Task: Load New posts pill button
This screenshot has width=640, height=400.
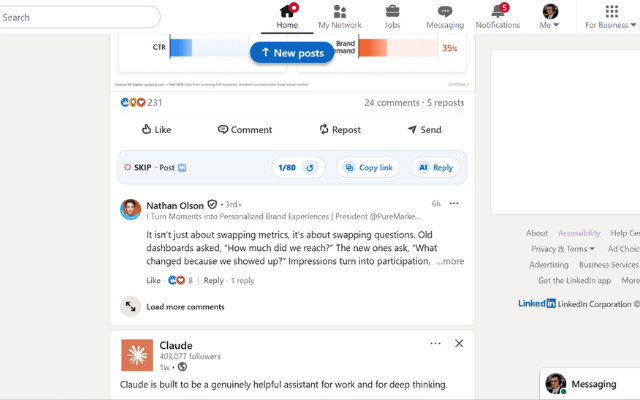Action: click(x=292, y=53)
